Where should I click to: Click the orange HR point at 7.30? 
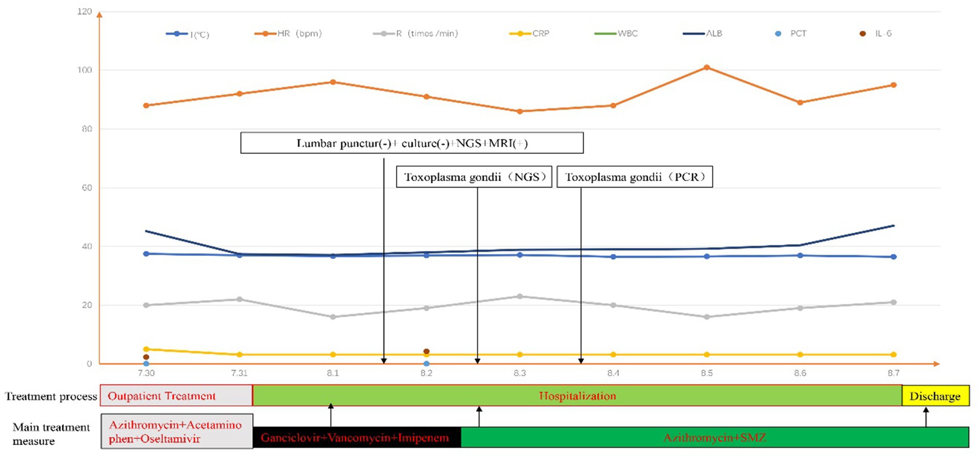pyautogui.click(x=146, y=106)
